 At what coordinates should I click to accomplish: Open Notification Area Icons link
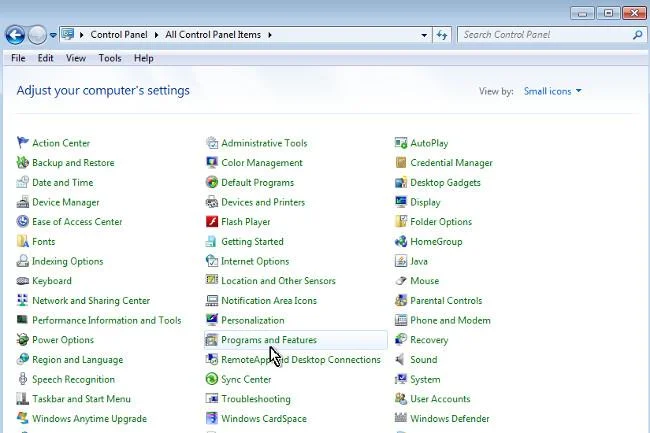(269, 300)
